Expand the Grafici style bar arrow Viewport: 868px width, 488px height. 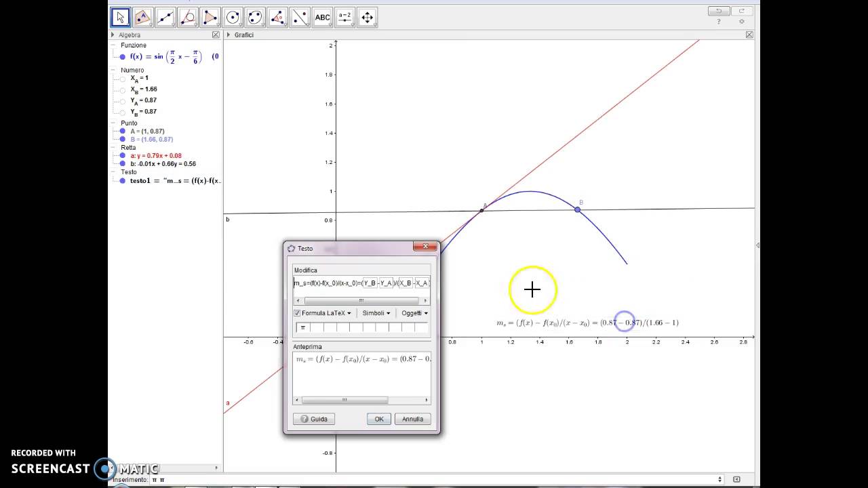click(x=229, y=35)
